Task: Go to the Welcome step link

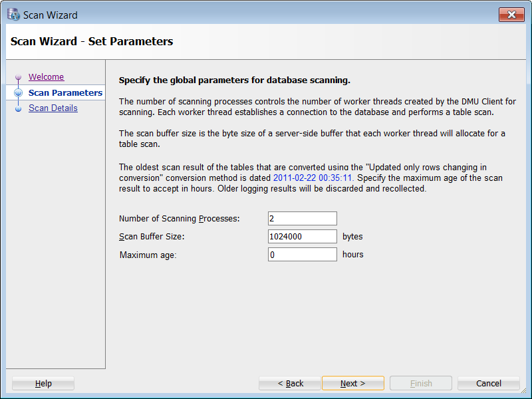Action: (46, 77)
